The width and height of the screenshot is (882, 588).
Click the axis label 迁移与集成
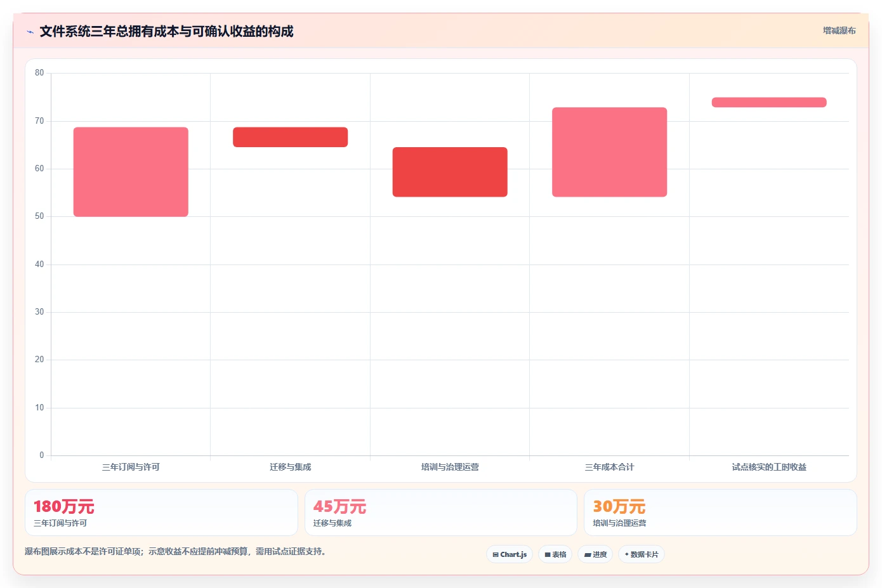[291, 467]
